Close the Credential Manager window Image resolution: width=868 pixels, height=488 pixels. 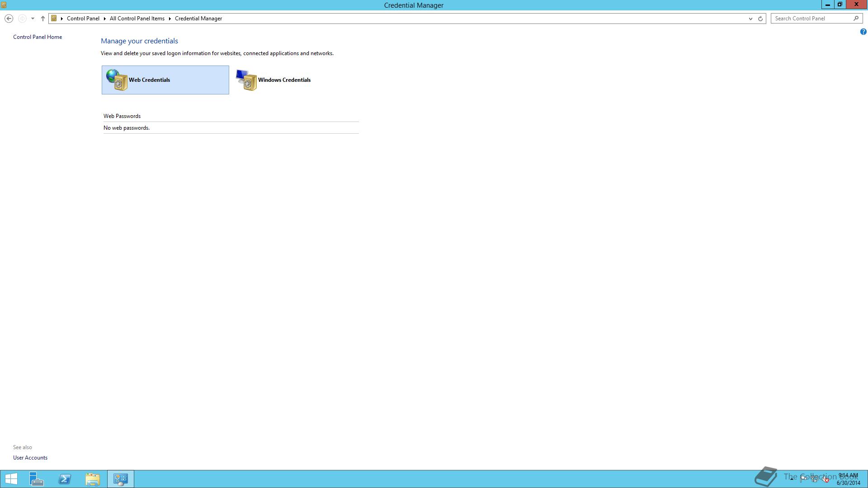856,5
